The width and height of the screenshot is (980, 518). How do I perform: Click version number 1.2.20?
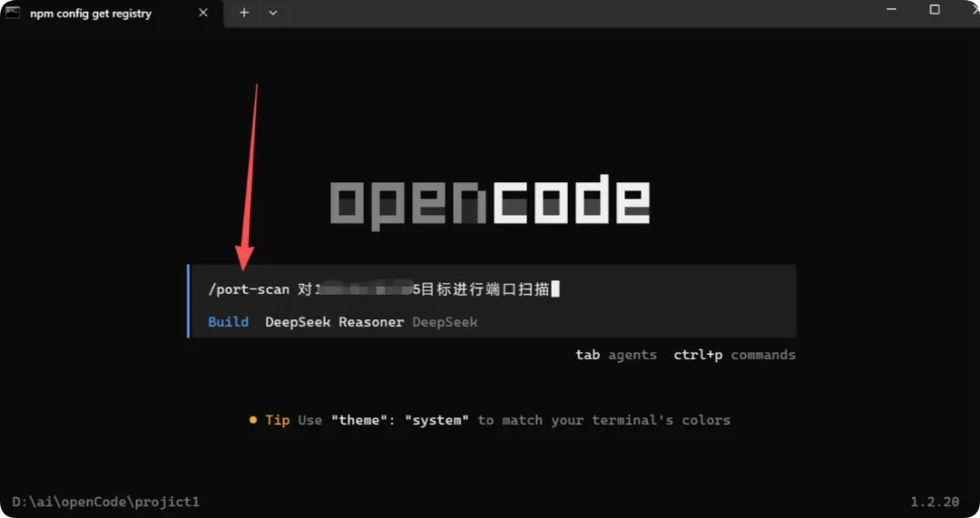[935, 502]
